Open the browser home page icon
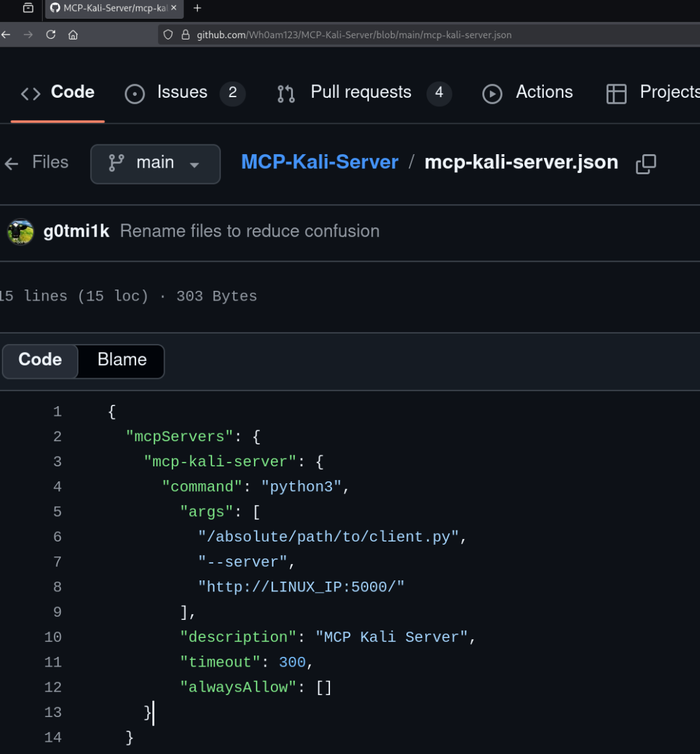The height and width of the screenshot is (754, 700). (x=73, y=34)
